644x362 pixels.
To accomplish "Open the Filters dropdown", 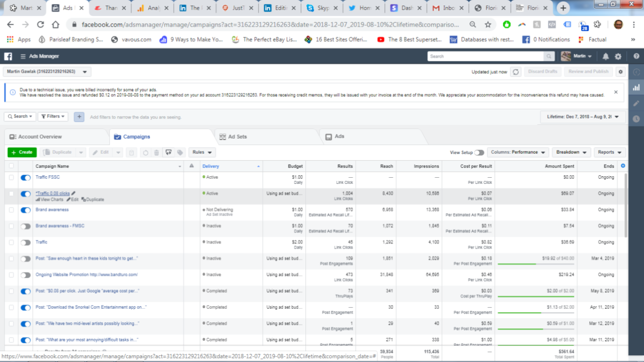I will [53, 116].
